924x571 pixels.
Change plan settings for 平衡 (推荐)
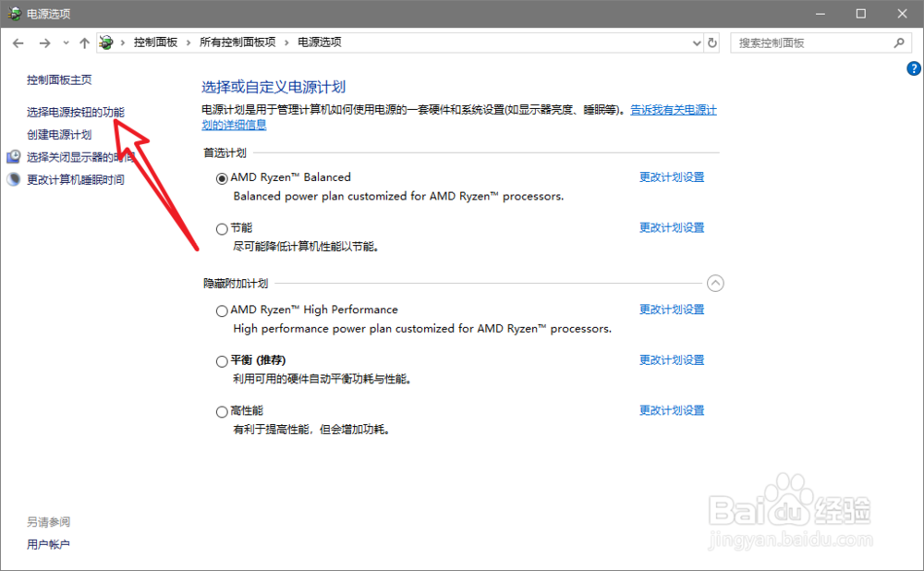(672, 360)
